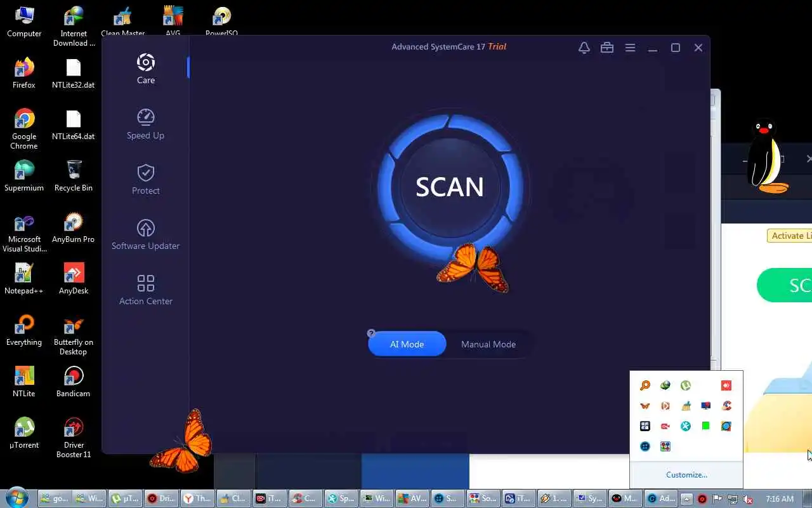This screenshot has height=508, width=812.
Task: Go to the Protect shield section
Action: point(145,180)
